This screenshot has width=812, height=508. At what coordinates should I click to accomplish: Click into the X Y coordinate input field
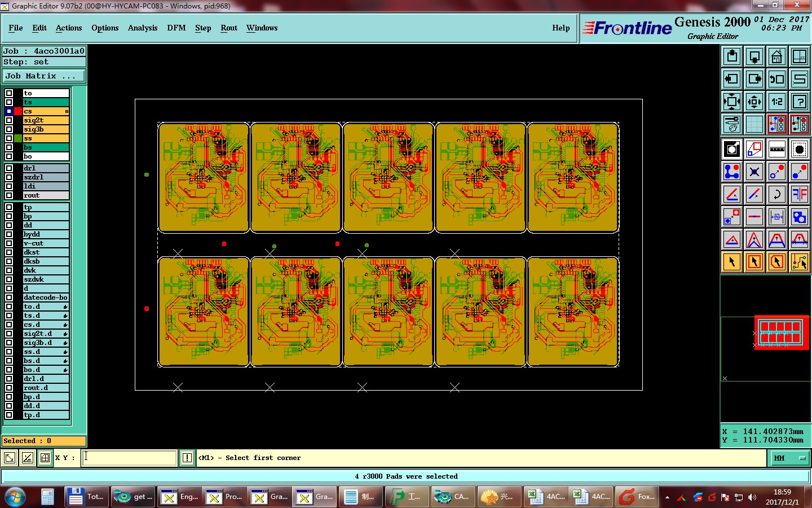[130, 458]
